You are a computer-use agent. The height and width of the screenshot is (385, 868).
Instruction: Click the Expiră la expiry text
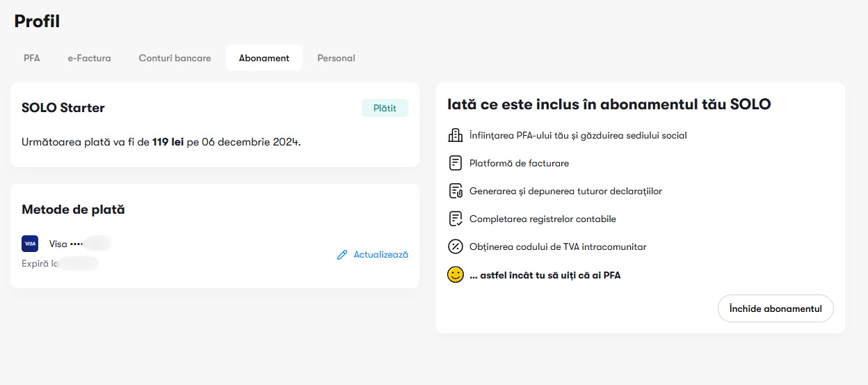60,263
